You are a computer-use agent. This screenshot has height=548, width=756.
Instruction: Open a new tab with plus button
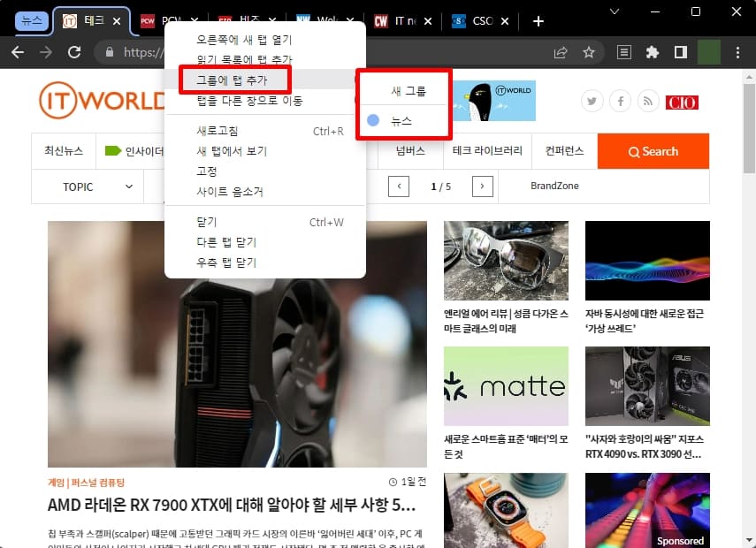coord(538,21)
